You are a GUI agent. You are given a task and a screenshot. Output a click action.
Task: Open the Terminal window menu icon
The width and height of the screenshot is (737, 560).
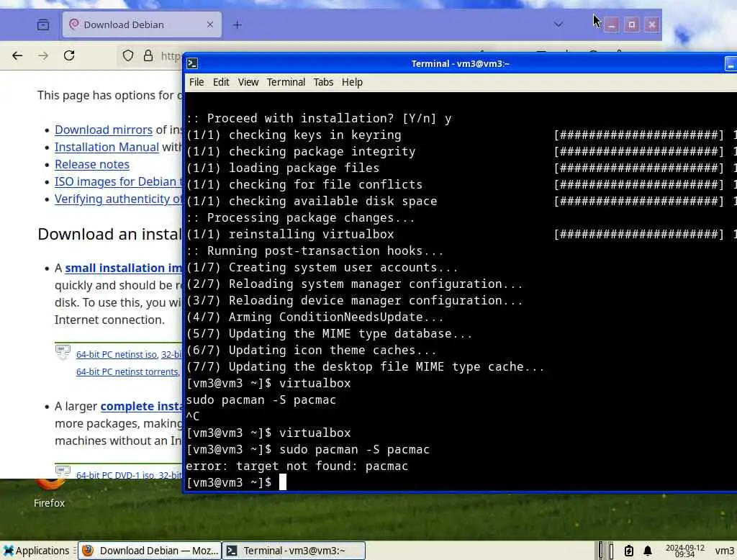point(192,63)
